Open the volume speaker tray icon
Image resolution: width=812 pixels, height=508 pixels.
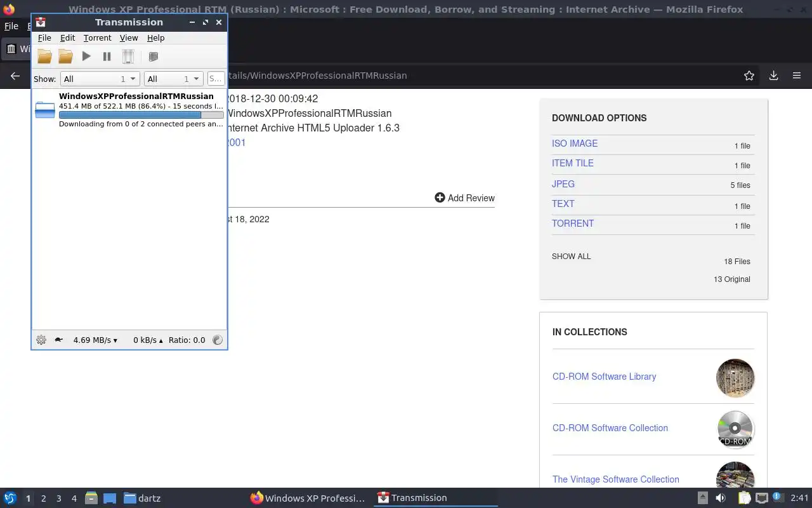tap(720, 498)
